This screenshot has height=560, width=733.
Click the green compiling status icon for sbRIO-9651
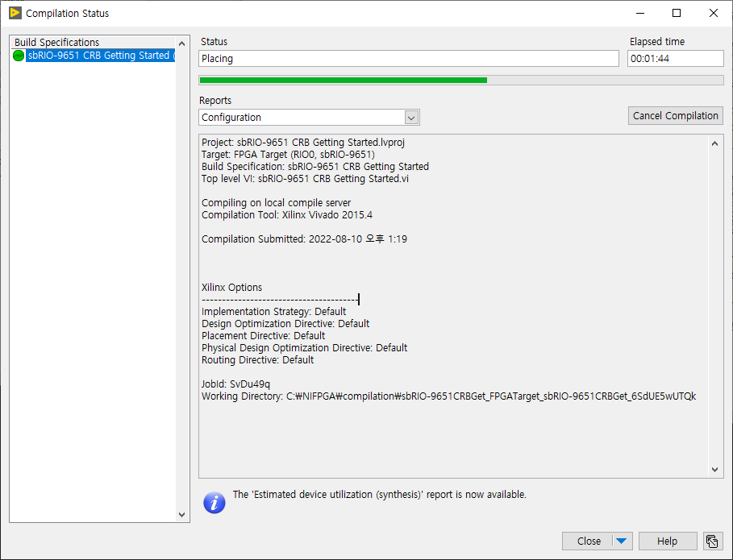tap(19, 56)
